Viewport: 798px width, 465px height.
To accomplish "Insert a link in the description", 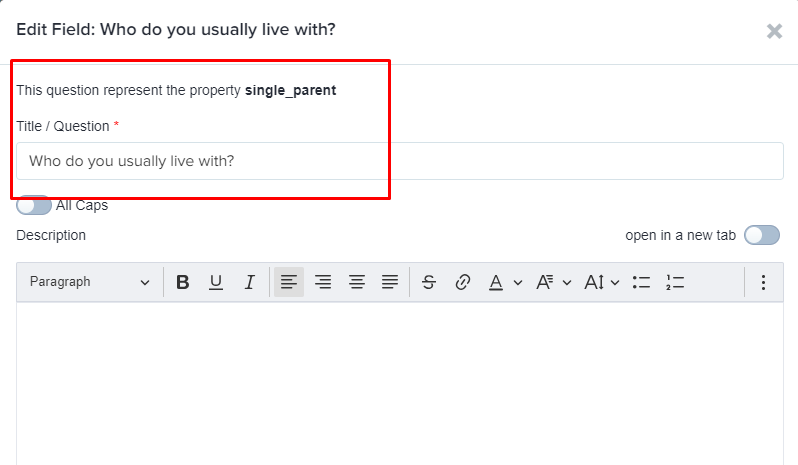I will (x=462, y=282).
